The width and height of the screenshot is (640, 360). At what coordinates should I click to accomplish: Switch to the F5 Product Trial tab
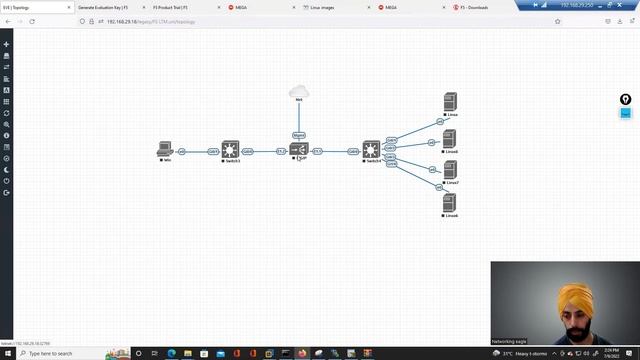187,7
